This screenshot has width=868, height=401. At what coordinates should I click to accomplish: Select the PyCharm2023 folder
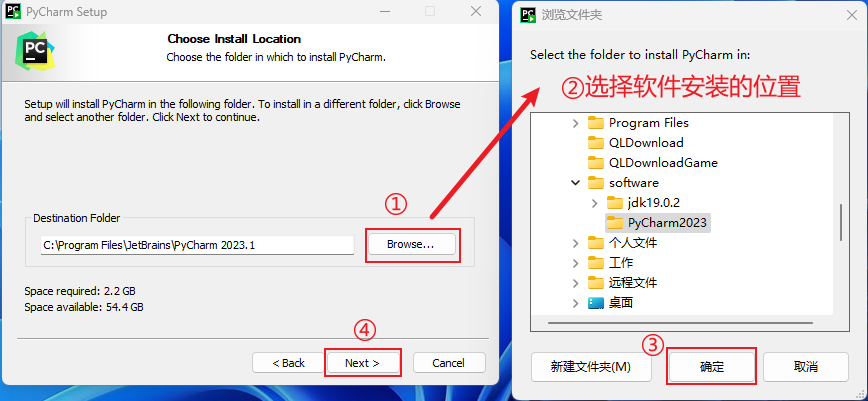[x=658, y=223]
